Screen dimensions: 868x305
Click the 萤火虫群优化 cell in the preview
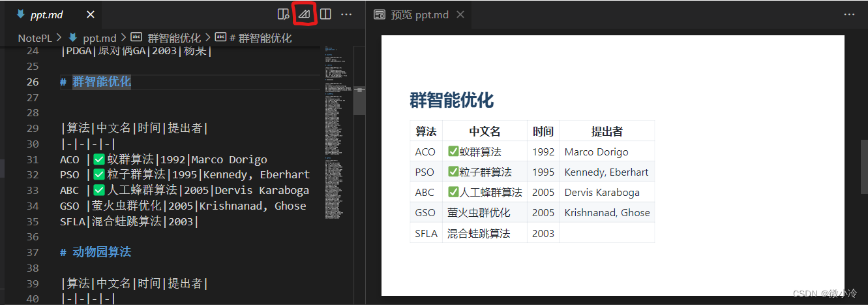tap(485, 213)
